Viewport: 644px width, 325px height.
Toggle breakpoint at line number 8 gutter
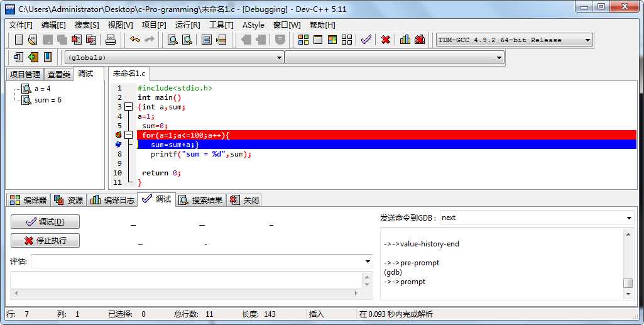click(119, 154)
